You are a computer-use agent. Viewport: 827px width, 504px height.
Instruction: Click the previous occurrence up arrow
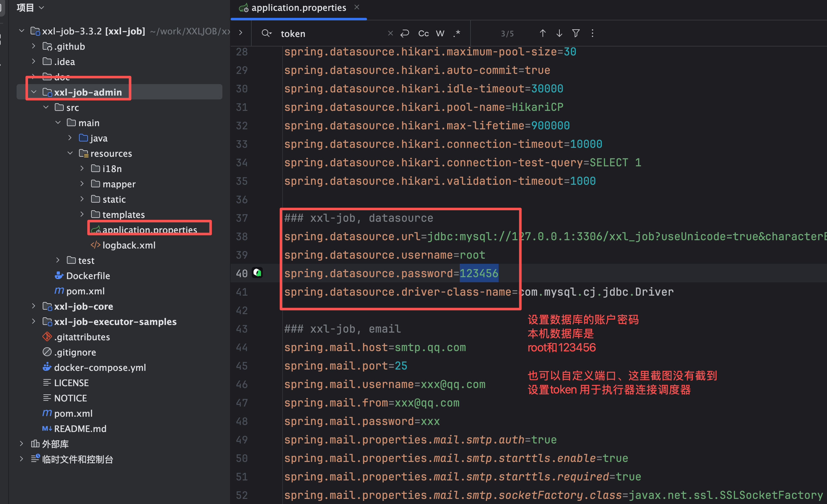point(543,33)
